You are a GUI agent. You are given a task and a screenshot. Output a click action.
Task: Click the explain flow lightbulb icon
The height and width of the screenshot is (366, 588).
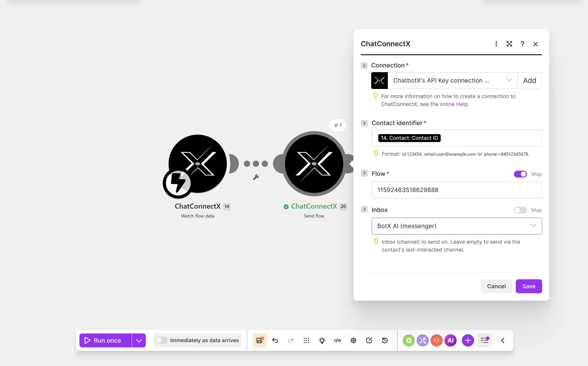click(x=322, y=340)
